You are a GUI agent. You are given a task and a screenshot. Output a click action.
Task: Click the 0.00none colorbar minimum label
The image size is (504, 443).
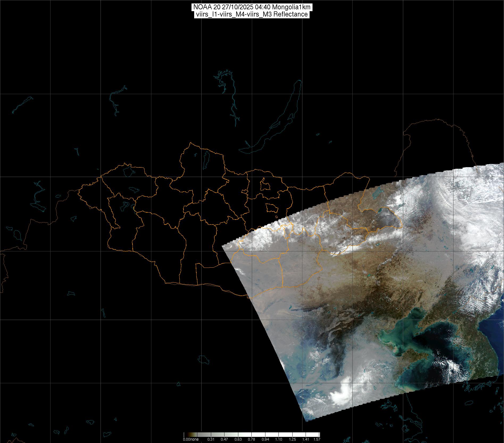[191, 439]
